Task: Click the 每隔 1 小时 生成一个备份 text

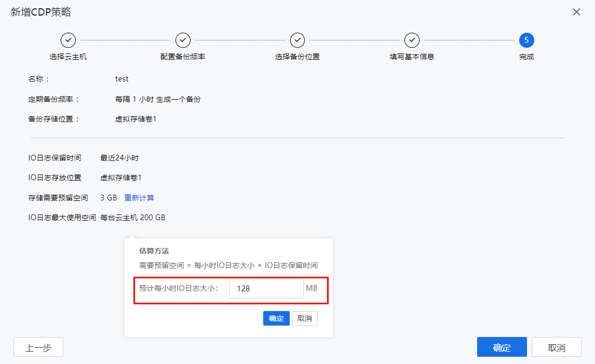Action: pyautogui.click(x=158, y=99)
